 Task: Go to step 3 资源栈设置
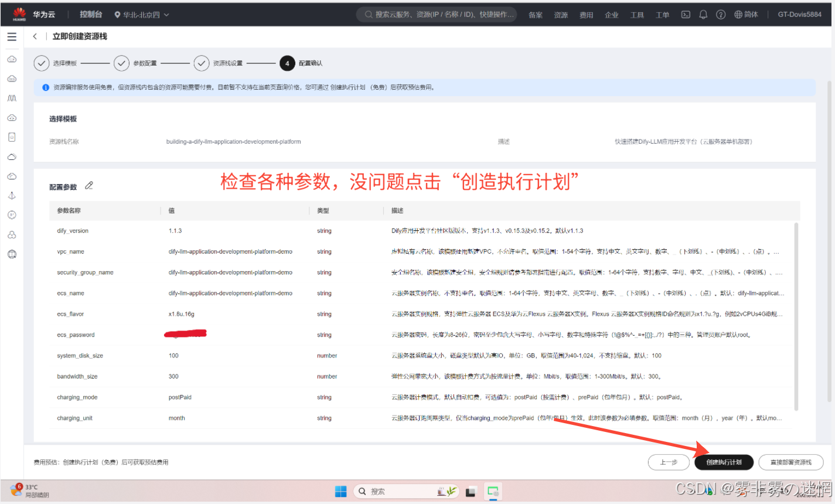[218, 63]
